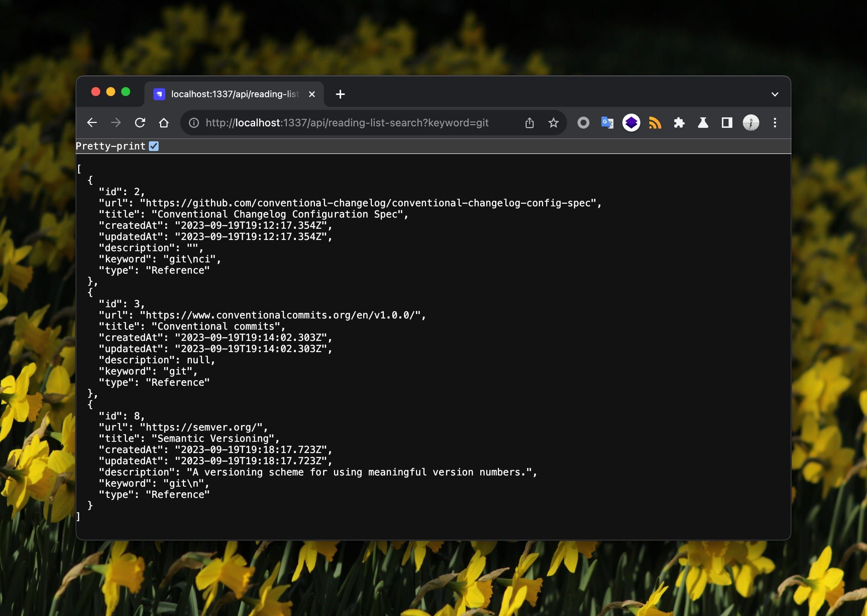Click the forward navigation arrow
The height and width of the screenshot is (616, 867).
(x=116, y=123)
